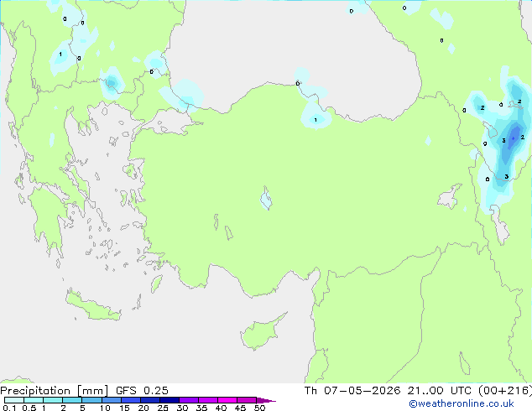Click the island of Crete on the map
Viewport: 532px width, 411px height.
click(x=92, y=306)
